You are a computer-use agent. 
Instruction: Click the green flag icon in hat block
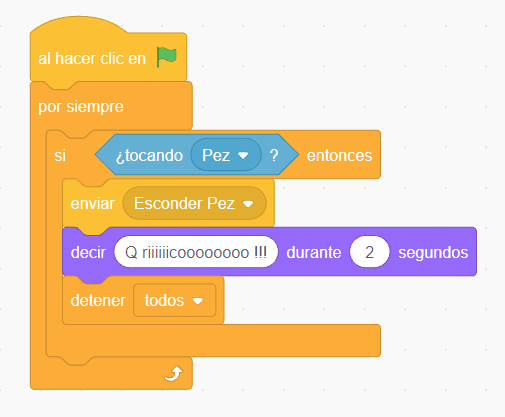pyautogui.click(x=167, y=57)
